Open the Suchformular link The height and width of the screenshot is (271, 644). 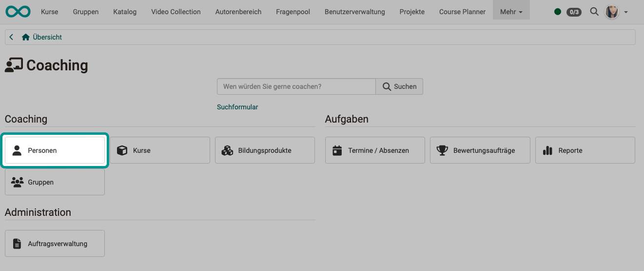click(x=237, y=107)
